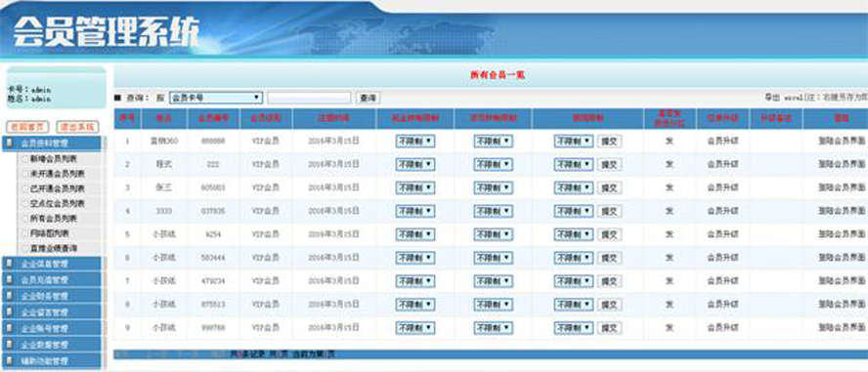This screenshot has width=868, height=372.
Task: Select 网络图列表 in the sidebar
Action: click(49, 233)
